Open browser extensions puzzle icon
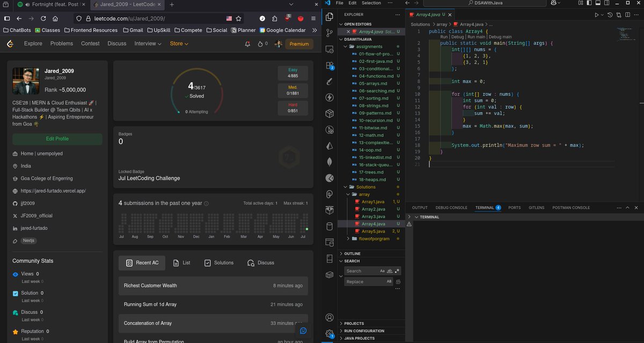644x343 pixels. 275,18
